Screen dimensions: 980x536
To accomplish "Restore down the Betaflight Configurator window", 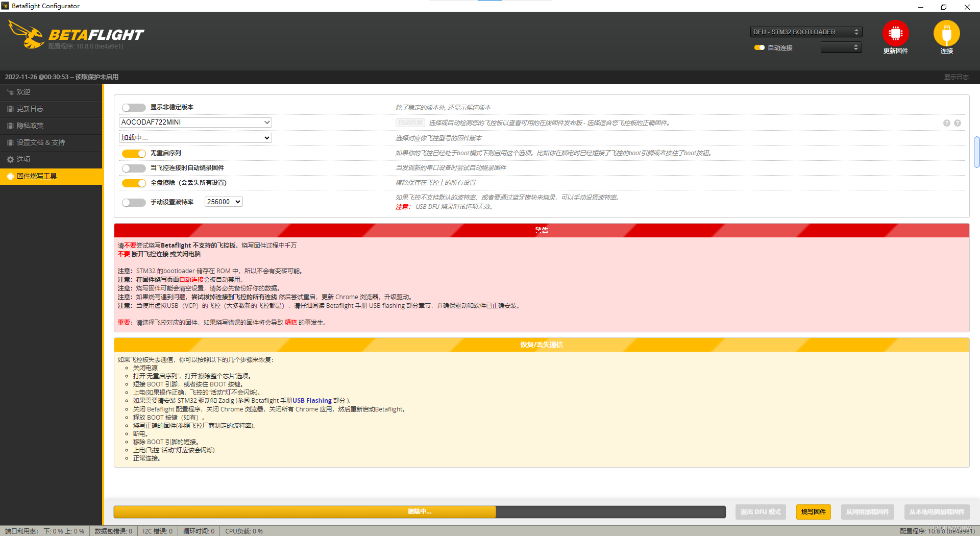I will (944, 7).
